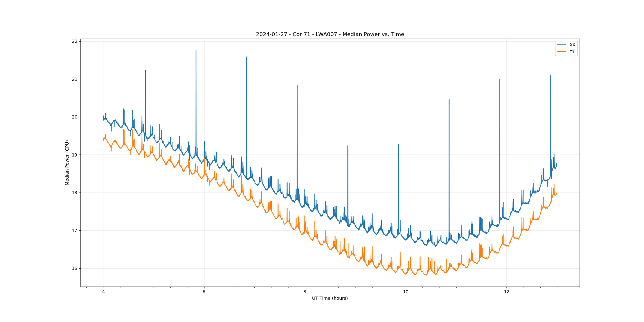Click the orange YY line sample in legend
This screenshot has width=644, height=322.
(562, 52)
